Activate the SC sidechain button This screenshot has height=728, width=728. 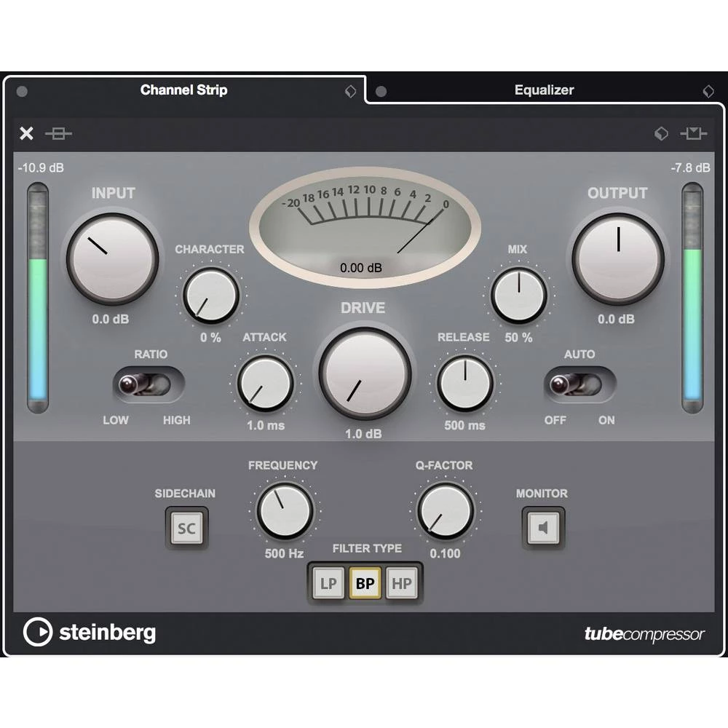186,528
